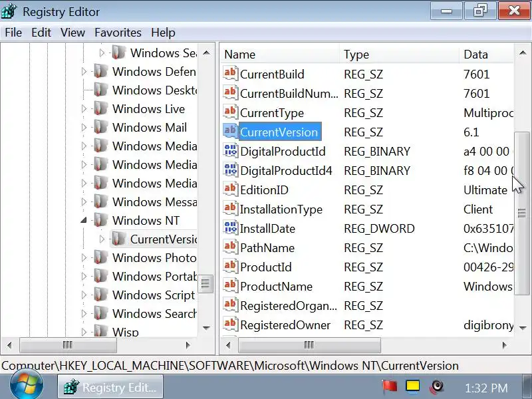Select the Windows Script folder icon
The width and height of the screenshot is (532, 399).
100,295
